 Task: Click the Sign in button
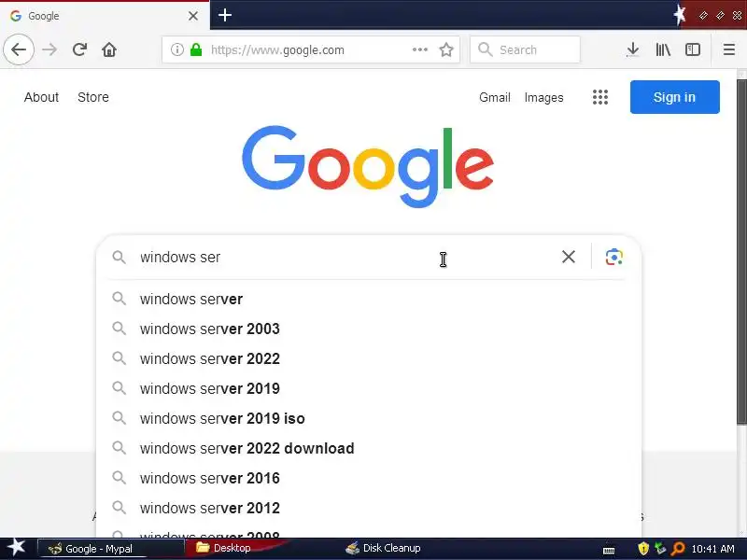click(x=674, y=97)
